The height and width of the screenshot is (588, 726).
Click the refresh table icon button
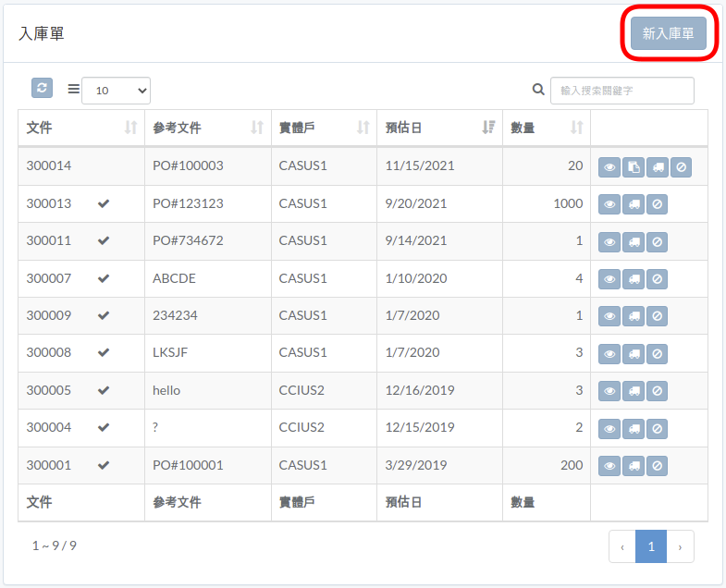click(x=42, y=88)
